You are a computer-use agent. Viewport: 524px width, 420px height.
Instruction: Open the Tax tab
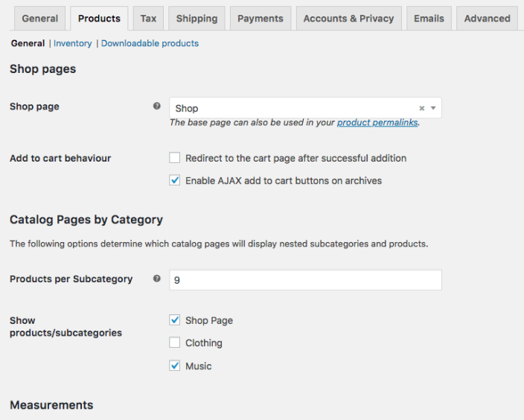[x=149, y=19]
